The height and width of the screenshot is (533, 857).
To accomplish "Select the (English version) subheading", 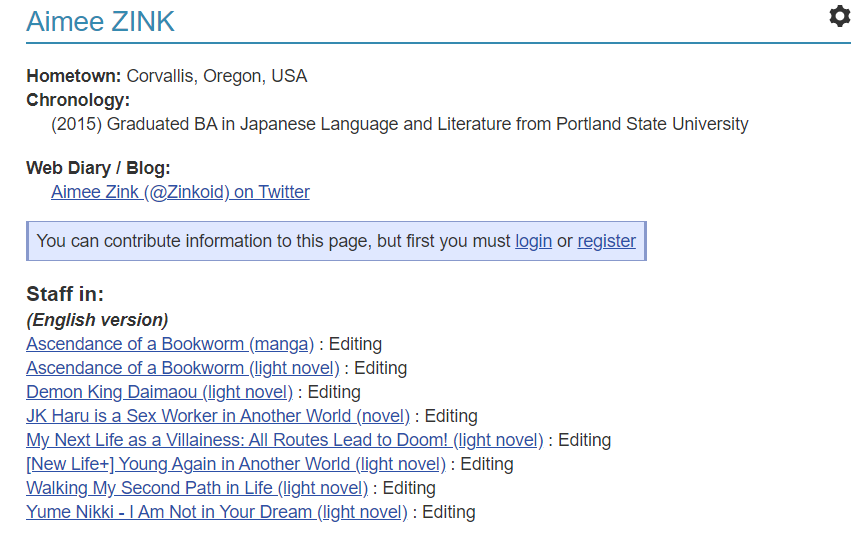I will click(x=97, y=320).
